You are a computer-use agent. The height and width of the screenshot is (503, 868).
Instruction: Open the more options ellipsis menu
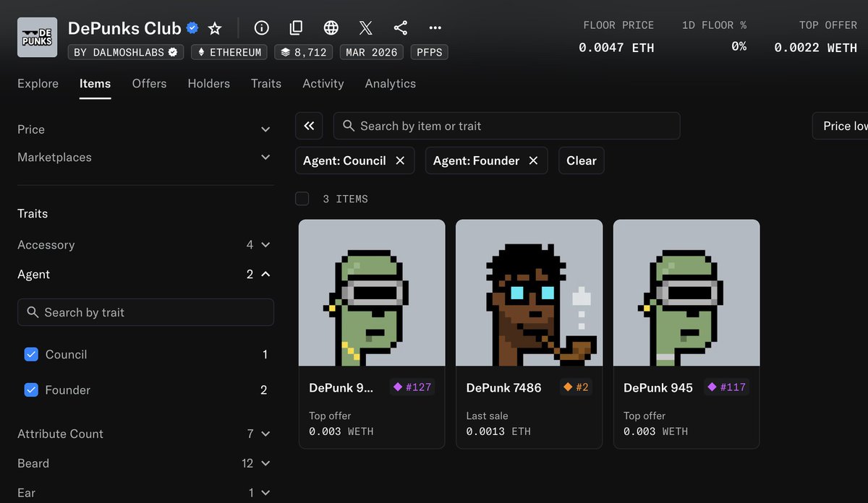435,28
